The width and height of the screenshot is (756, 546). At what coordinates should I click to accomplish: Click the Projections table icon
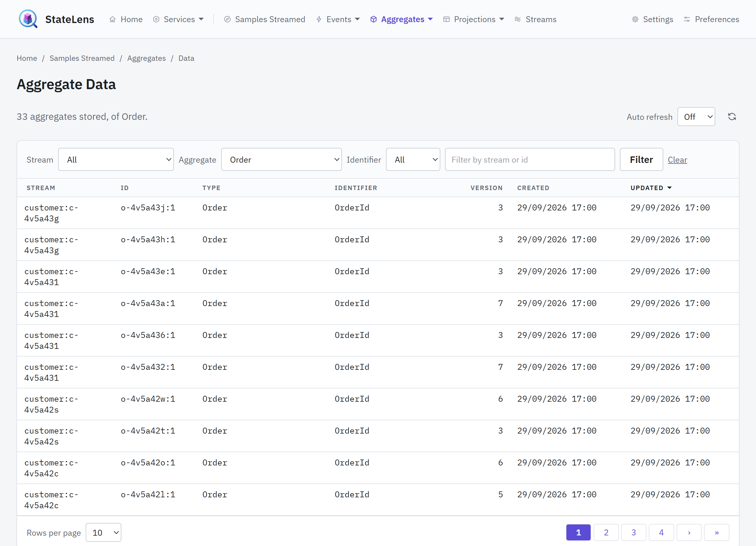click(446, 19)
